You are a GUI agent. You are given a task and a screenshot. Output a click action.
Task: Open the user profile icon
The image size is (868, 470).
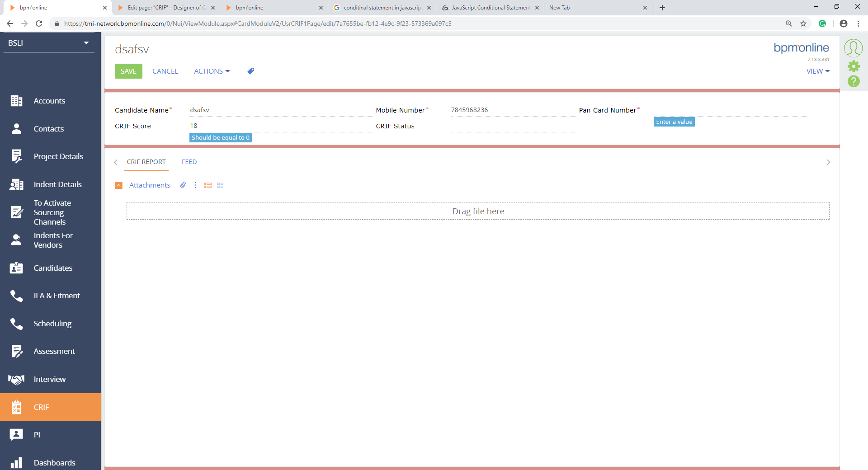[854, 48]
